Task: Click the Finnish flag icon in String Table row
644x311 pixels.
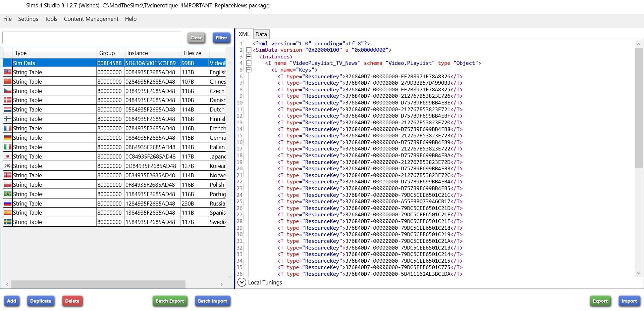Action: pyautogui.click(x=7, y=119)
